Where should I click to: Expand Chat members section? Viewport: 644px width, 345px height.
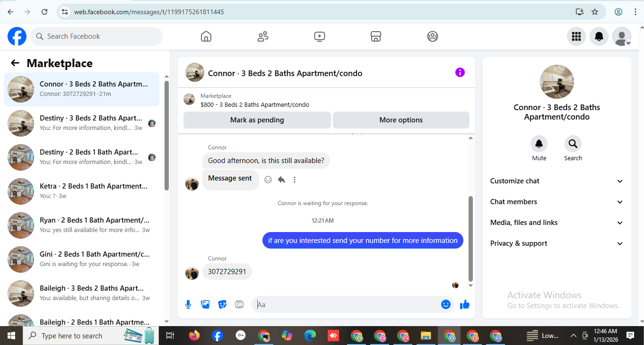(x=557, y=202)
